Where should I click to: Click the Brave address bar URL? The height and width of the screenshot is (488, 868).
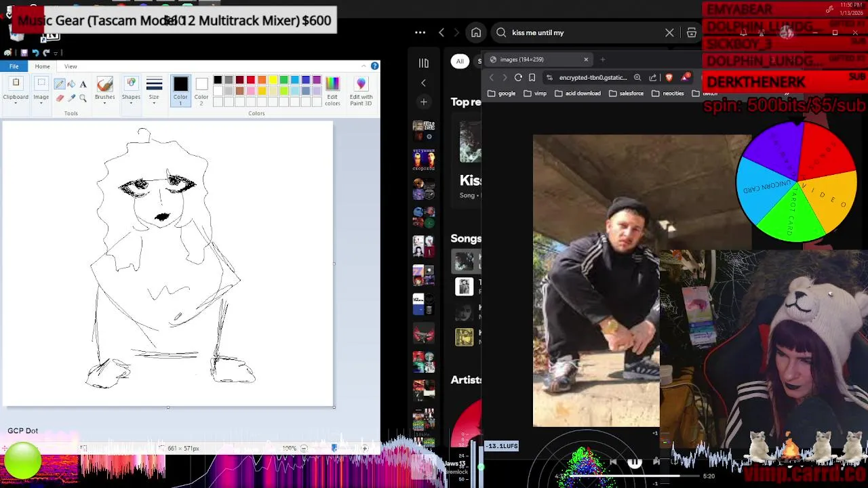point(592,77)
